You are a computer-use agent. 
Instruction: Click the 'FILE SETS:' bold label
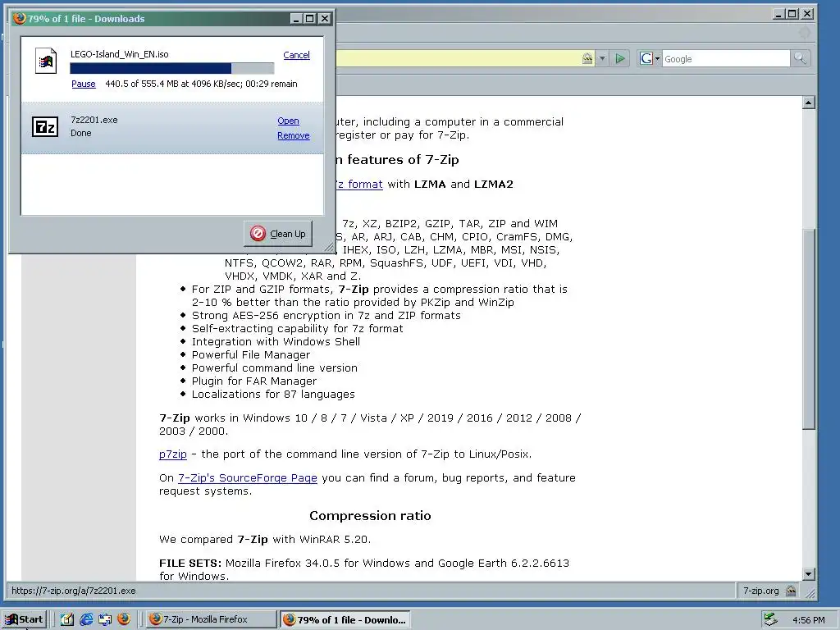point(190,563)
